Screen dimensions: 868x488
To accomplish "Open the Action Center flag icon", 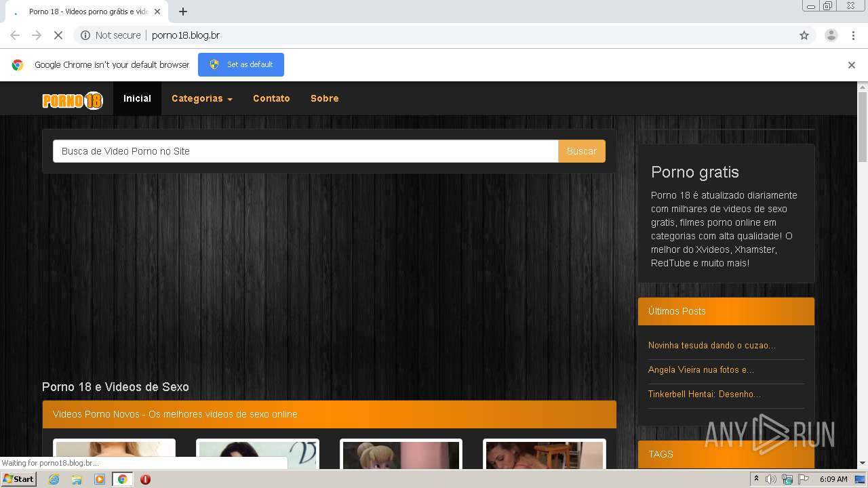I will point(804,479).
